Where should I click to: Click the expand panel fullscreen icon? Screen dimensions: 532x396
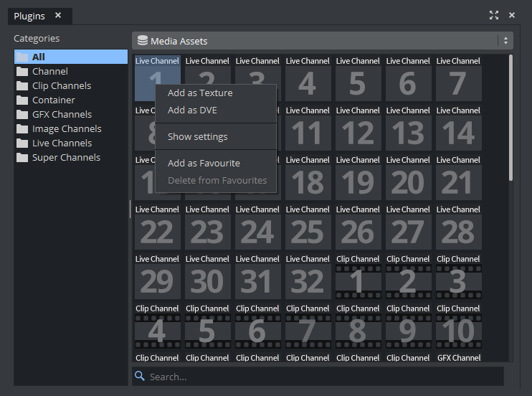point(493,15)
